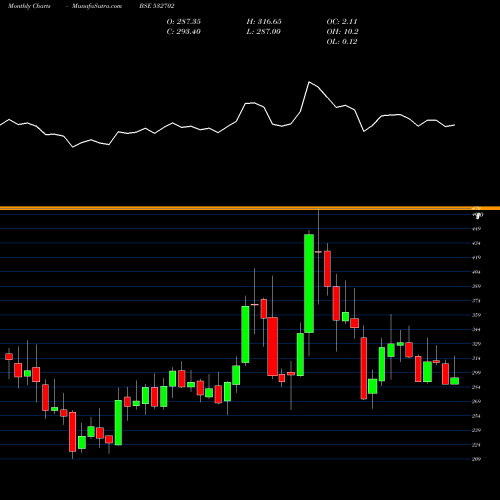Screen dimensions: 500x500
Task: Click the 239 price axis label
Action: coord(477,431)
